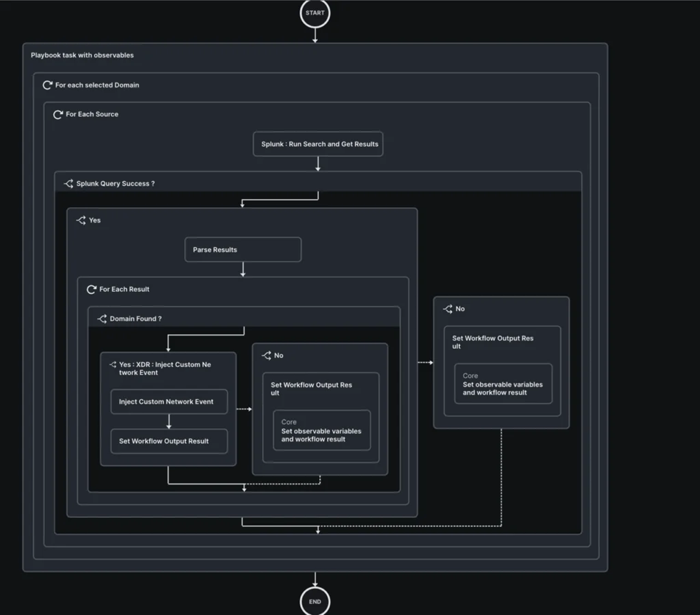Select the Inject Custom Network Event step
This screenshot has height=615, width=700.
(169, 401)
